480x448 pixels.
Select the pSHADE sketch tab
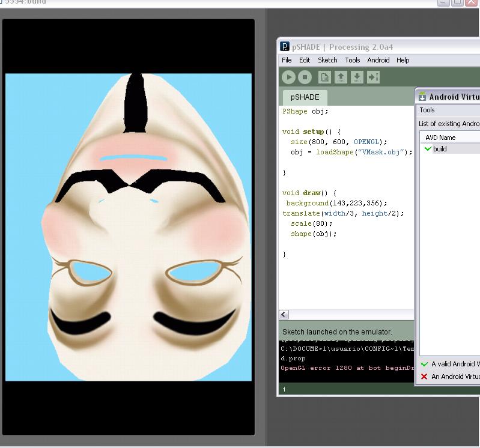305,97
